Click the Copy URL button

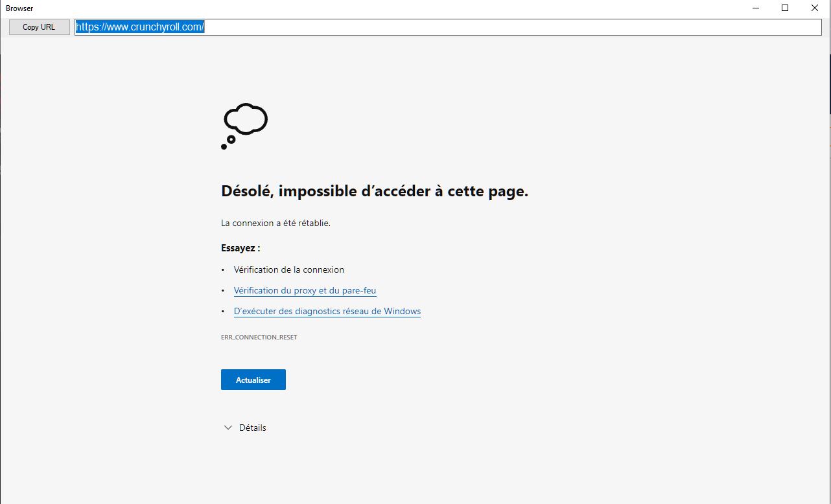(x=39, y=27)
